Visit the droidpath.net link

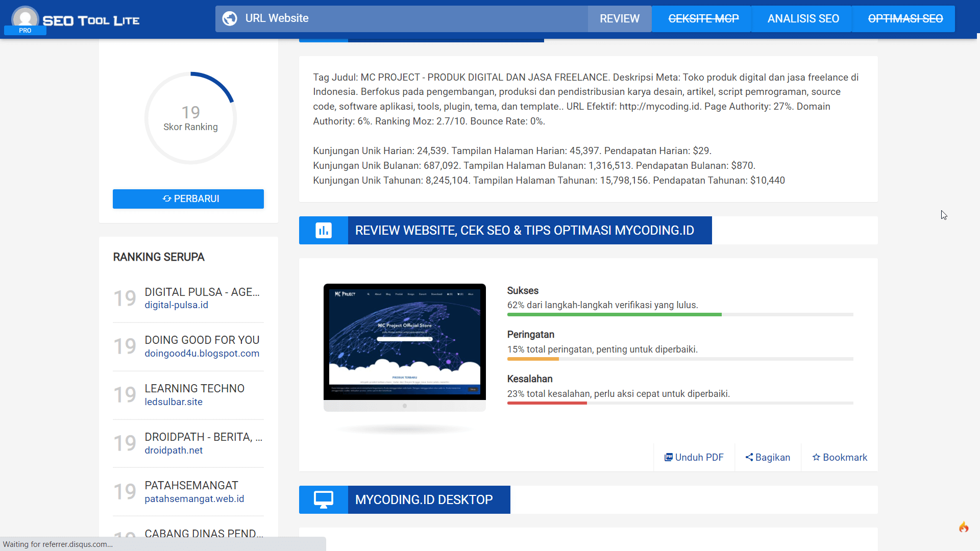pos(174,450)
